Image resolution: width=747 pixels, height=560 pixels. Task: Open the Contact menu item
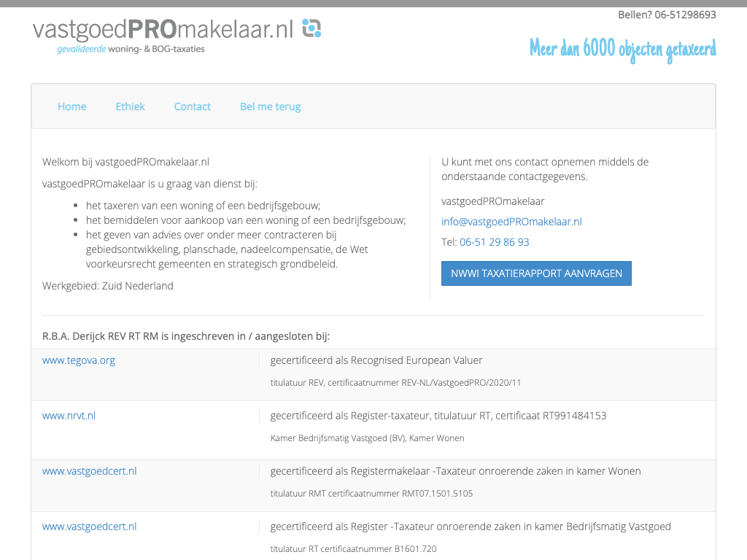tap(192, 106)
